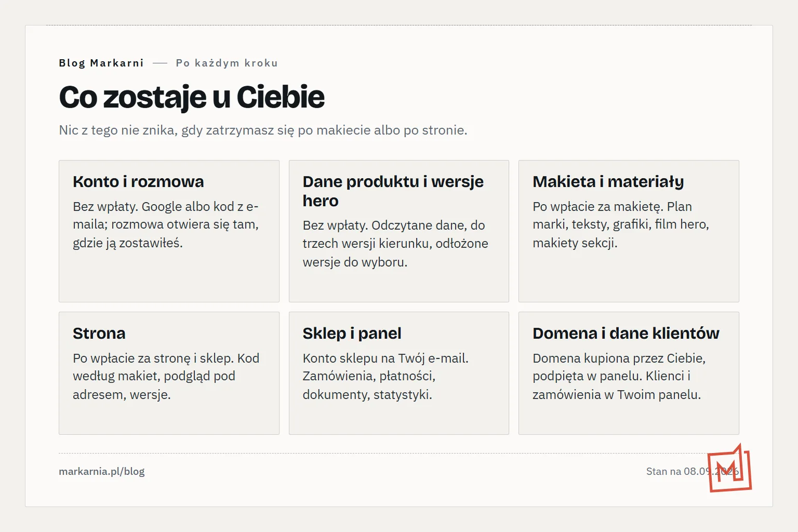The image size is (798, 532).
Task: Open the Makieta i materiały card
Action: point(629,231)
